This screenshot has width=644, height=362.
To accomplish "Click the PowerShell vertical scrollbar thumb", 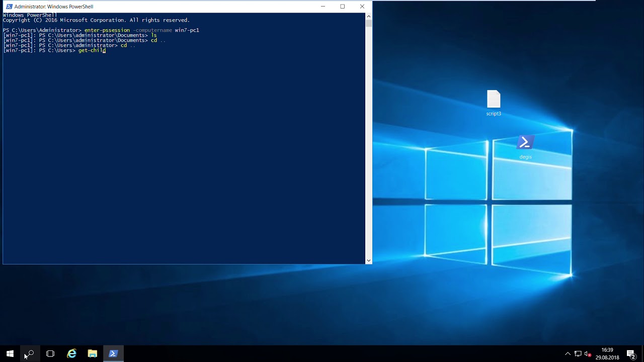I will coord(369,23).
